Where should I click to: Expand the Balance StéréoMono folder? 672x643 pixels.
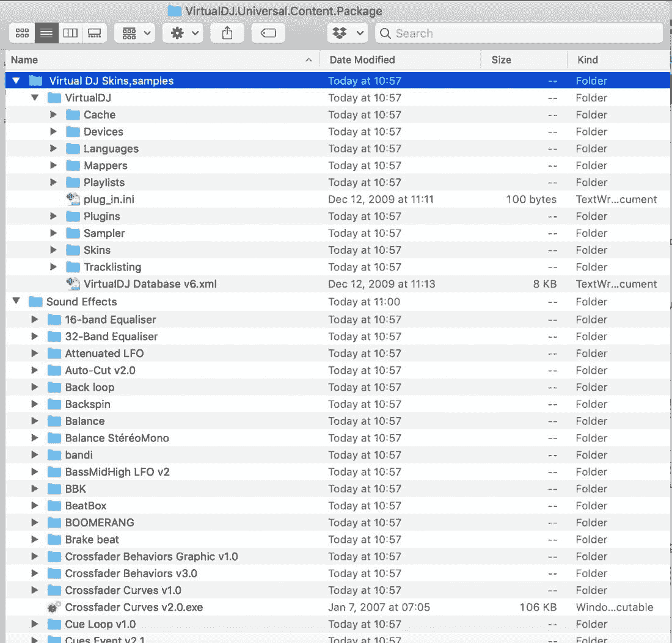click(35, 438)
